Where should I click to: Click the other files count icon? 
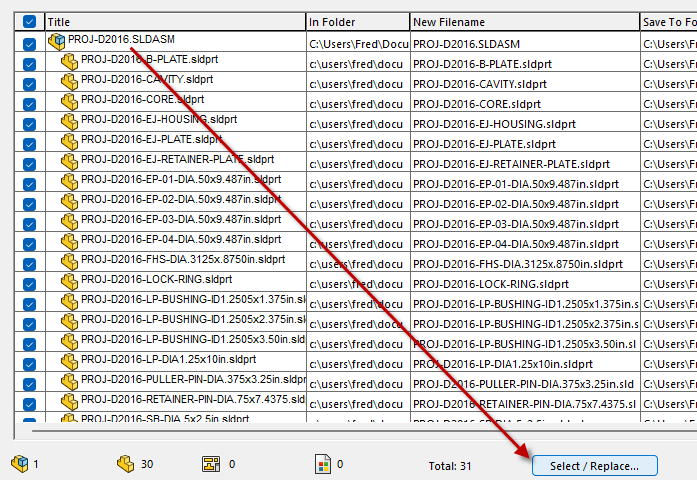click(x=321, y=464)
